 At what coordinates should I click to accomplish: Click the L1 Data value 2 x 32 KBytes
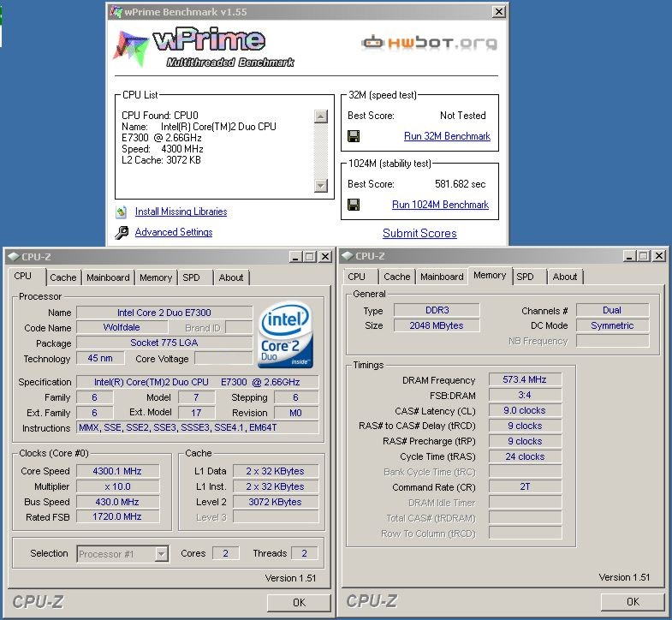click(x=275, y=471)
